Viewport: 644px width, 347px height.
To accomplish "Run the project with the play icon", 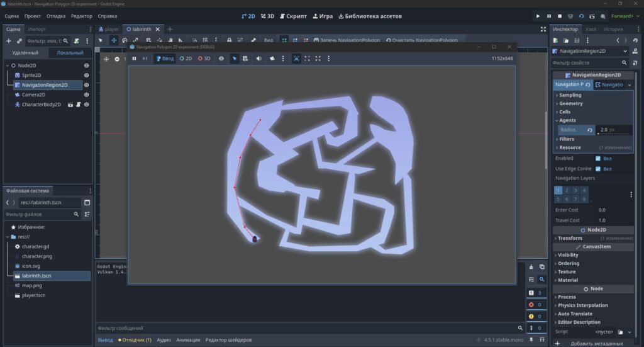I will click(x=538, y=16).
